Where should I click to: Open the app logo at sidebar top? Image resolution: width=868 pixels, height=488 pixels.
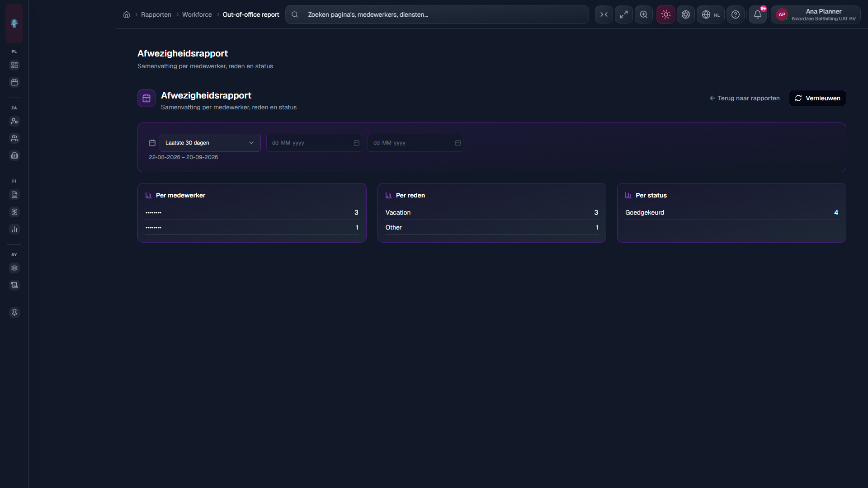pos(14,23)
